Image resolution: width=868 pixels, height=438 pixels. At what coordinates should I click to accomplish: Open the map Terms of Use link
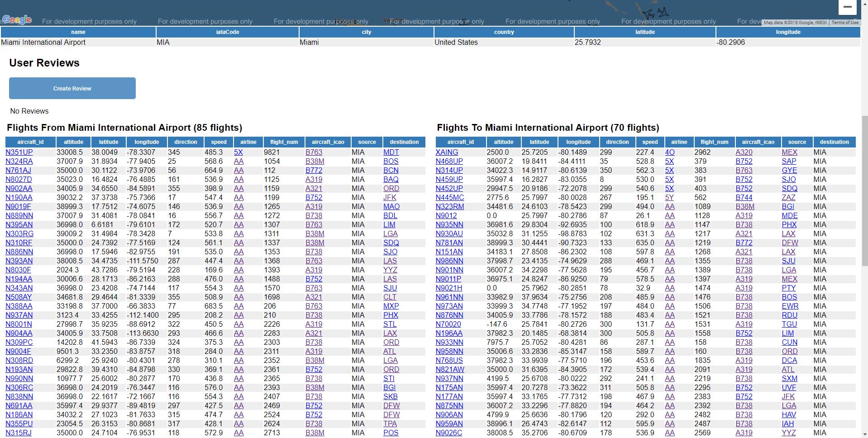844,22
